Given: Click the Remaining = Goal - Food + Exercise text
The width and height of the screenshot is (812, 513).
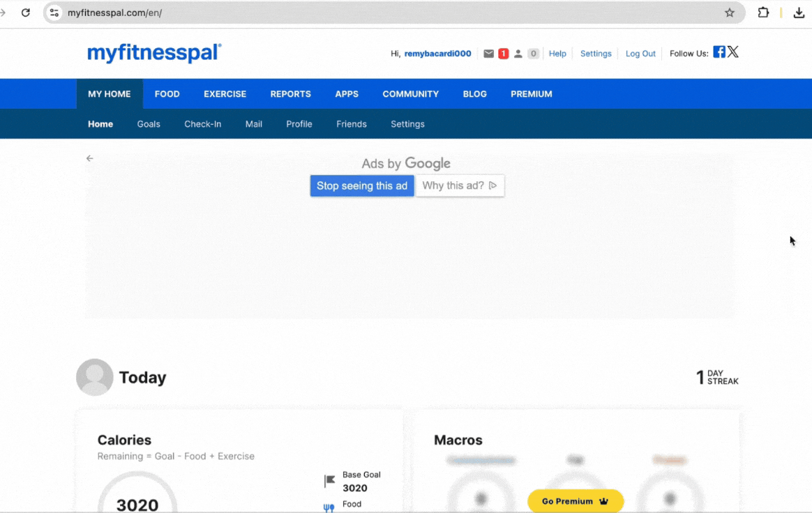Looking at the screenshot, I should pyautogui.click(x=176, y=456).
